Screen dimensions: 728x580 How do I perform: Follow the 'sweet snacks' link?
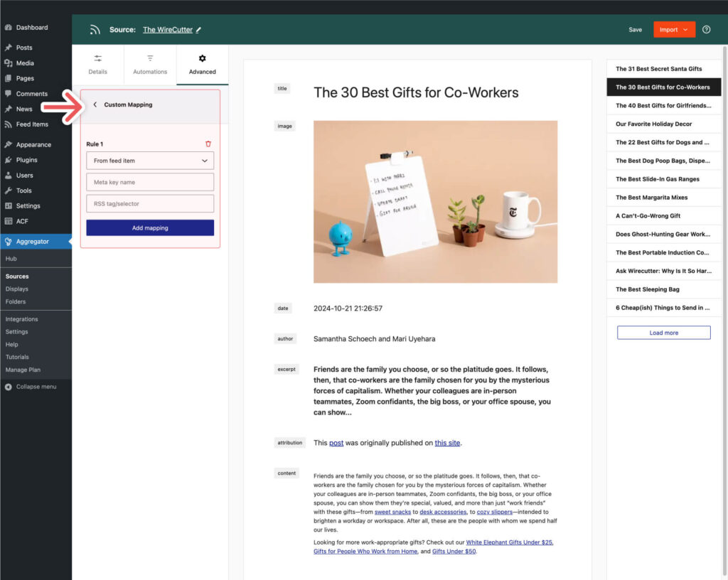392,512
